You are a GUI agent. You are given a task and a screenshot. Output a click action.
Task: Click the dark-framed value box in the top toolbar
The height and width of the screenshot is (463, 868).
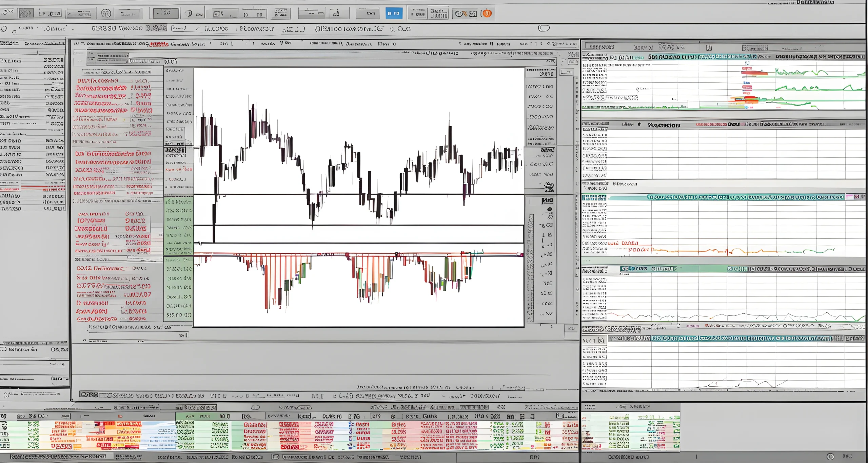tap(165, 13)
